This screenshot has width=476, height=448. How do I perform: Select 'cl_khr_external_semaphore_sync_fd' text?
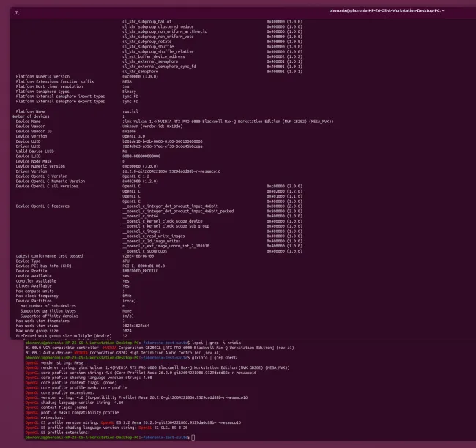tap(159, 67)
